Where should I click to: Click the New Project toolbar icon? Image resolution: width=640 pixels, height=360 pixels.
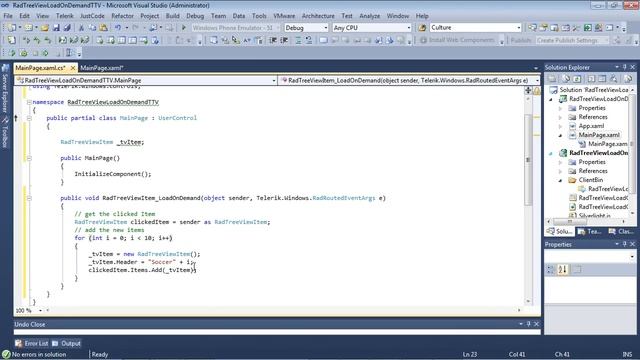(11, 28)
